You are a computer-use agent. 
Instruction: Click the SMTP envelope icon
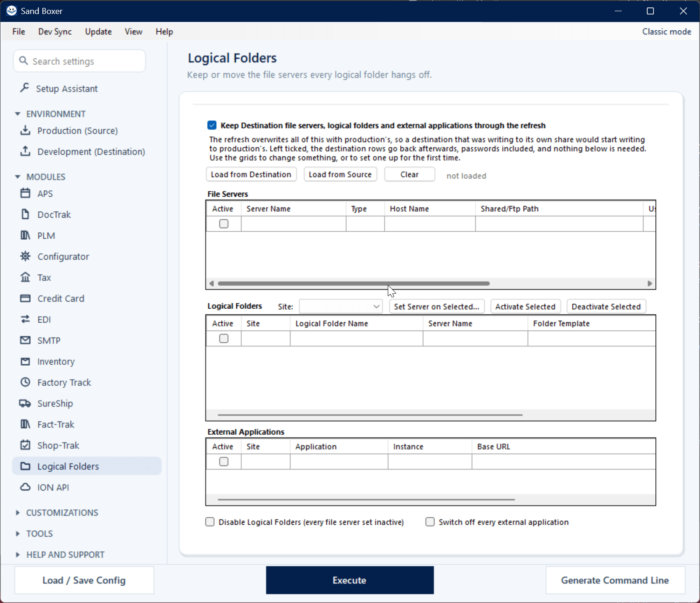pyautogui.click(x=25, y=340)
